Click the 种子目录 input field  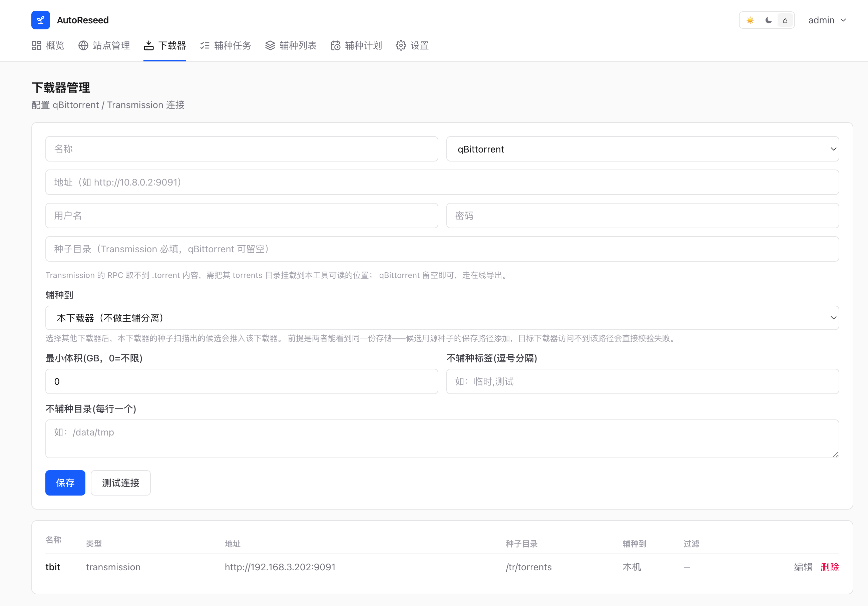(x=442, y=249)
